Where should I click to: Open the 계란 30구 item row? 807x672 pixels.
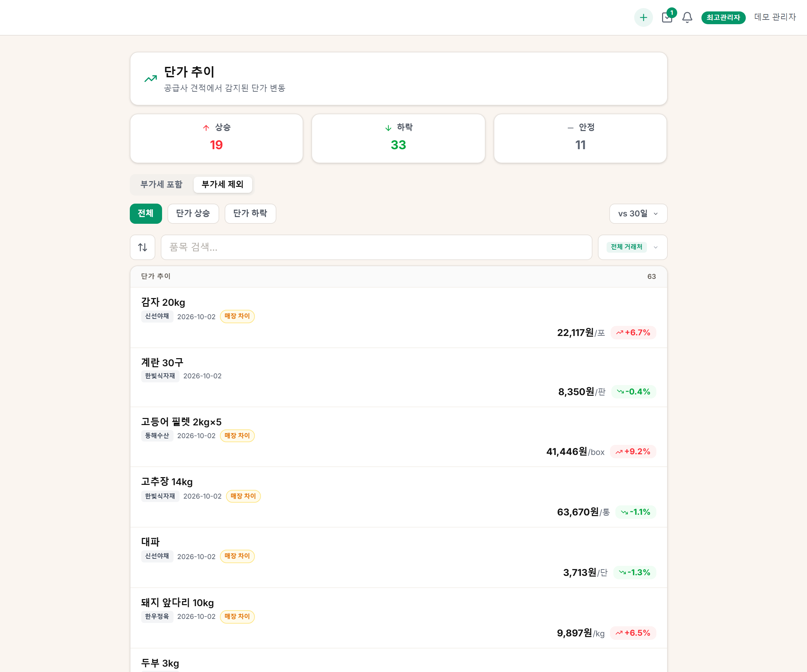398,377
